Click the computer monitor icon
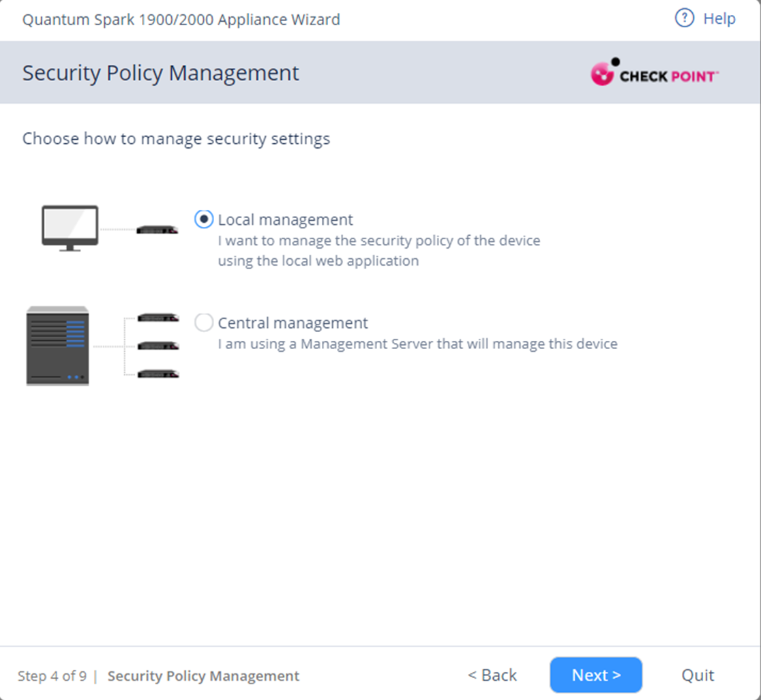This screenshot has height=700, width=761. click(x=70, y=228)
